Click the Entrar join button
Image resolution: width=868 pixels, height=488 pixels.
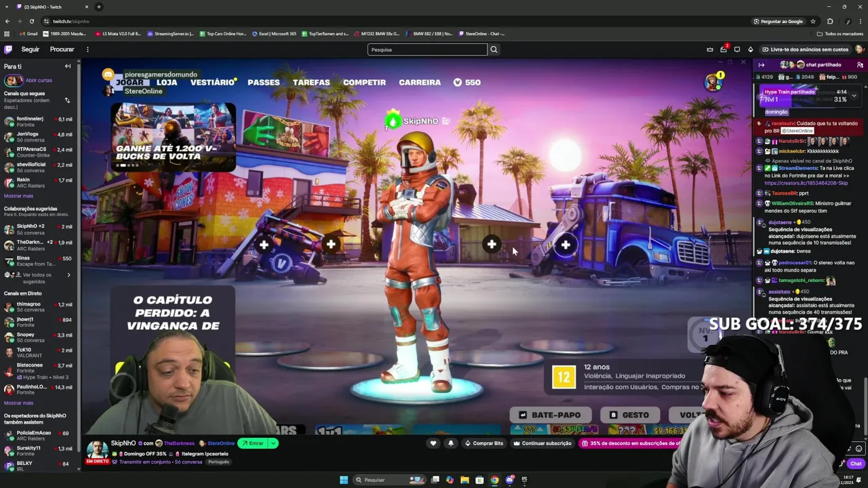(253, 443)
